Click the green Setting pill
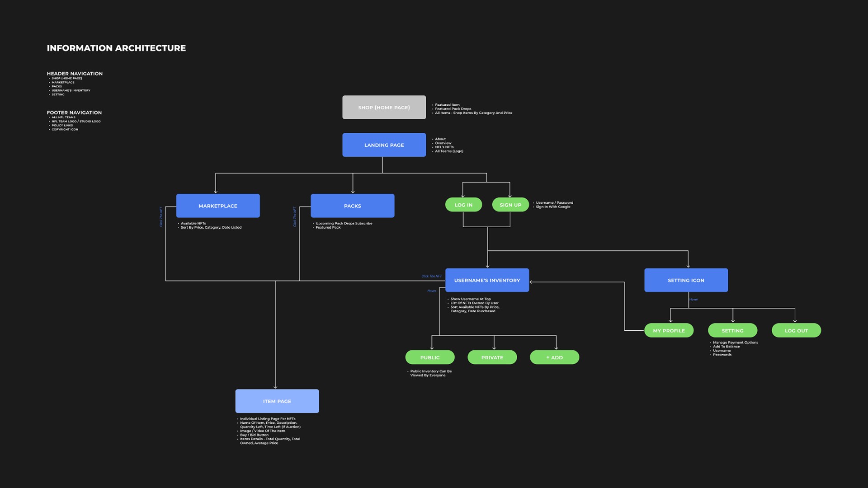 click(x=732, y=331)
